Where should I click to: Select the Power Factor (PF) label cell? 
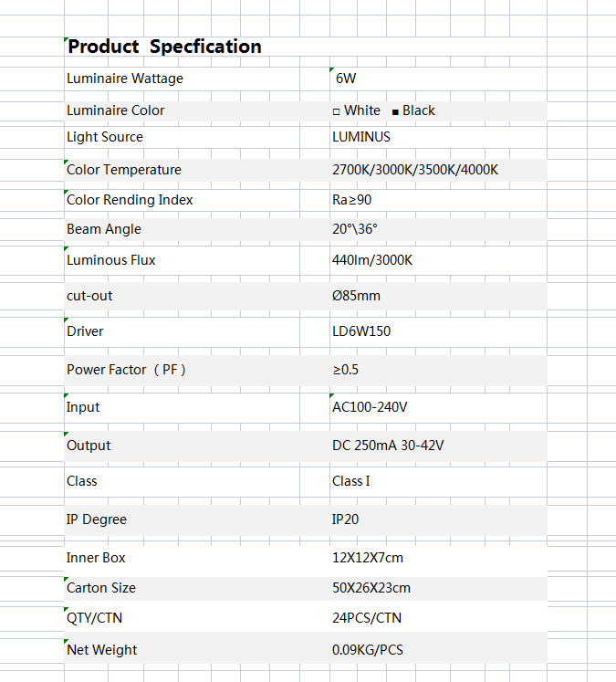pyautogui.click(x=127, y=370)
